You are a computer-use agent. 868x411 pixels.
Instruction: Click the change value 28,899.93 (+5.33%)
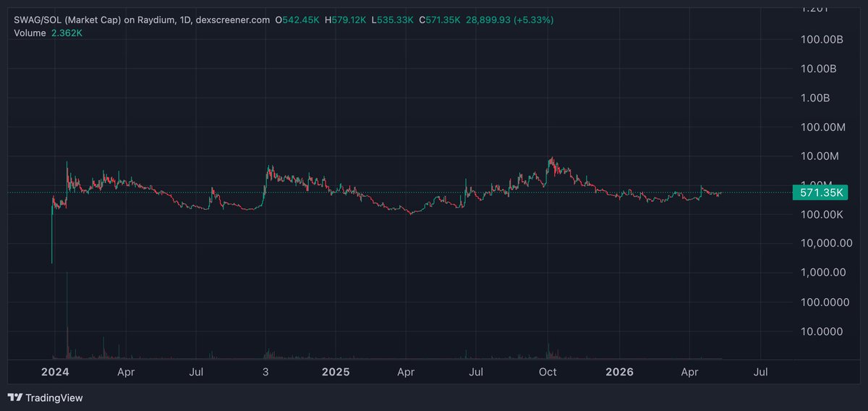click(511, 20)
